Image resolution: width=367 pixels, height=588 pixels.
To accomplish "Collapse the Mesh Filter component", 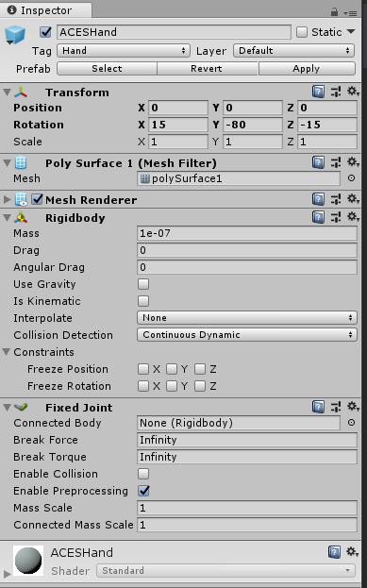I will coord(7,163).
